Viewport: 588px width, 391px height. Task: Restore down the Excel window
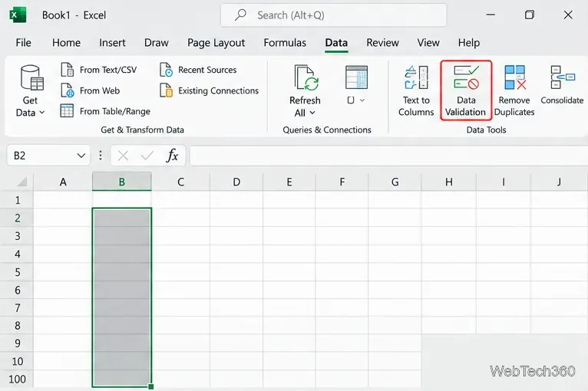point(530,15)
